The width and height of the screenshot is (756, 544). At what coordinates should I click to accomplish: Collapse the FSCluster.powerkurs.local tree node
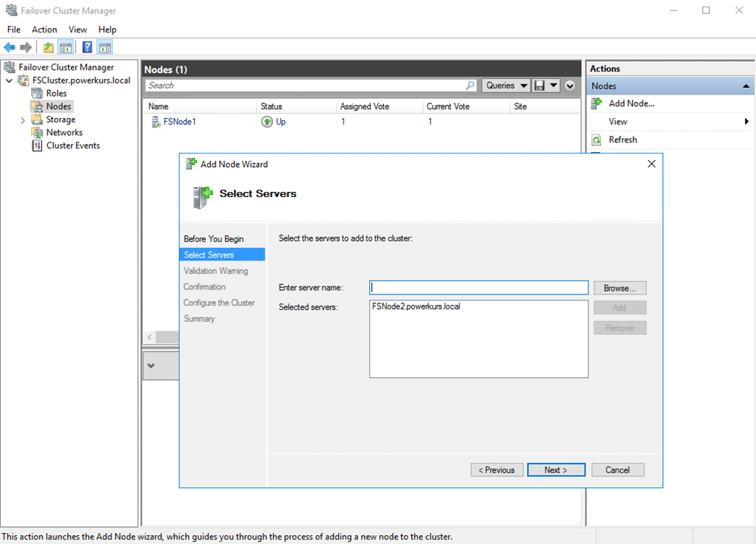pyautogui.click(x=9, y=80)
